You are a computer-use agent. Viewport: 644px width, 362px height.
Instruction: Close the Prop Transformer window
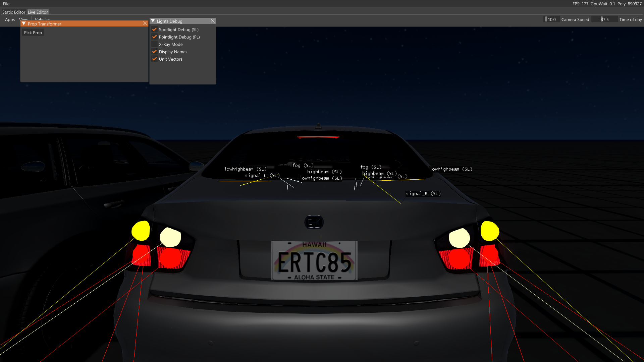[145, 23]
